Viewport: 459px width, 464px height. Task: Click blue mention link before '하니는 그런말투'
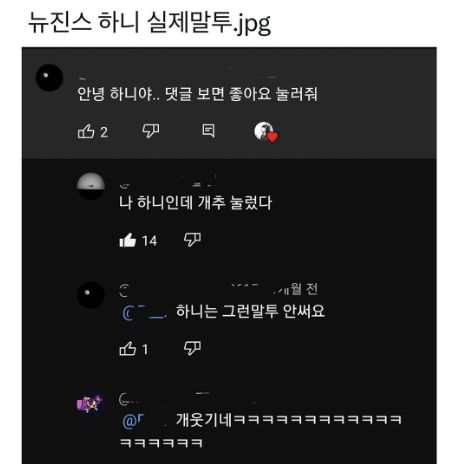point(145,313)
